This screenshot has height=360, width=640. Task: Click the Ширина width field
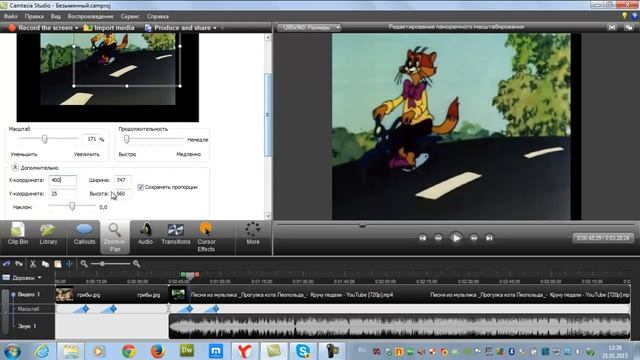tap(122, 180)
